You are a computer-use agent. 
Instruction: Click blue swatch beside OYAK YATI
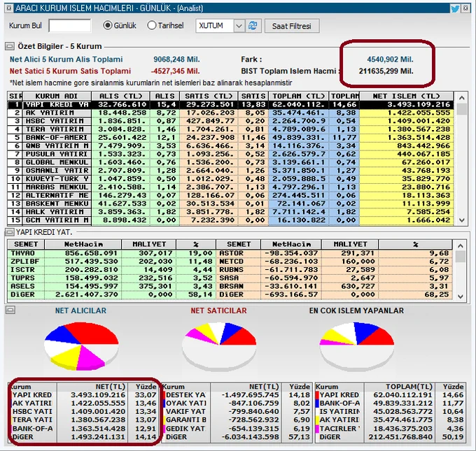164,403
